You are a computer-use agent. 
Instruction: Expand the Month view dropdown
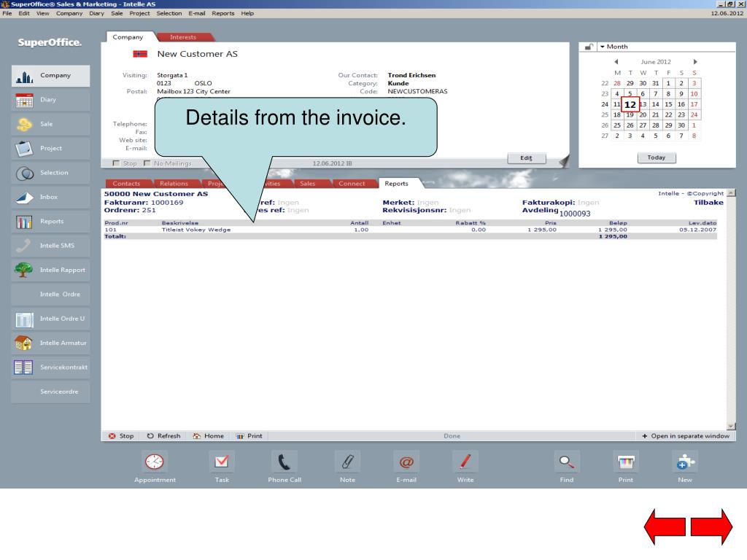point(614,47)
